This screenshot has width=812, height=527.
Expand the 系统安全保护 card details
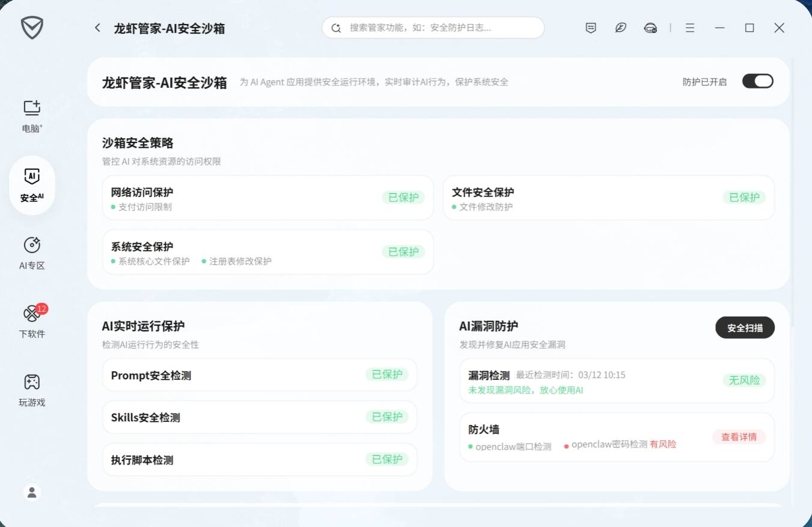pos(267,252)
